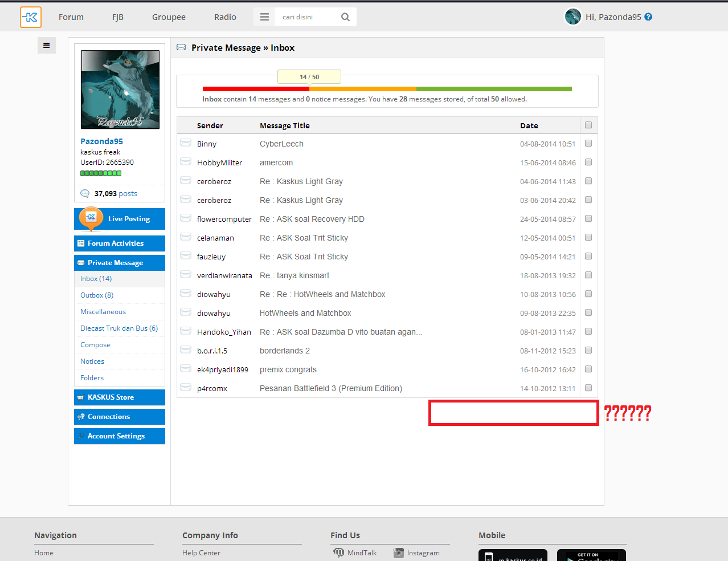Image resolution: width=728 pixels, height=561 pixels.
Task: Expand the KASKUS Store section
Action: click(x=120, y=397)
